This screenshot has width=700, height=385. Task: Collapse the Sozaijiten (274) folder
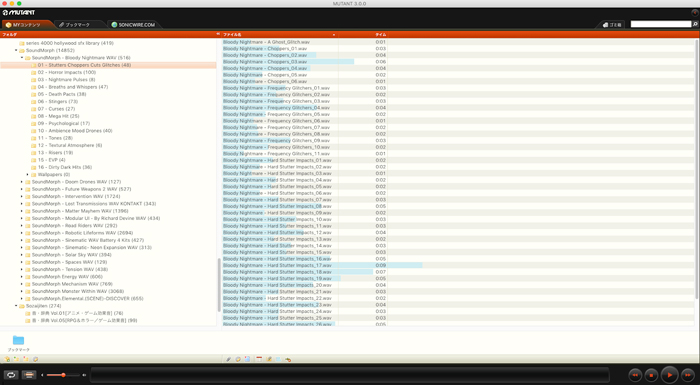pos(16,306)
